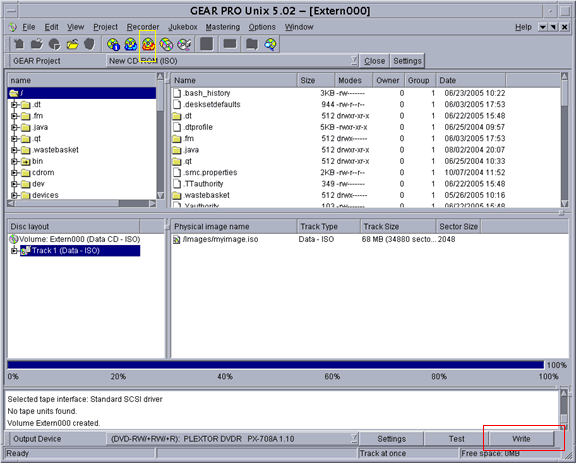The width and height of the screenshot is (576, 463).
Task: Click the Track 1 track icon
Action: 25,251
